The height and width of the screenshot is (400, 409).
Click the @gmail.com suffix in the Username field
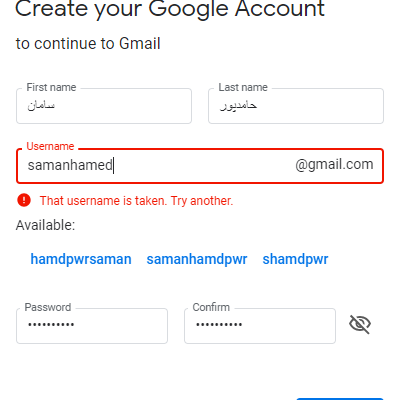point(334,165)
